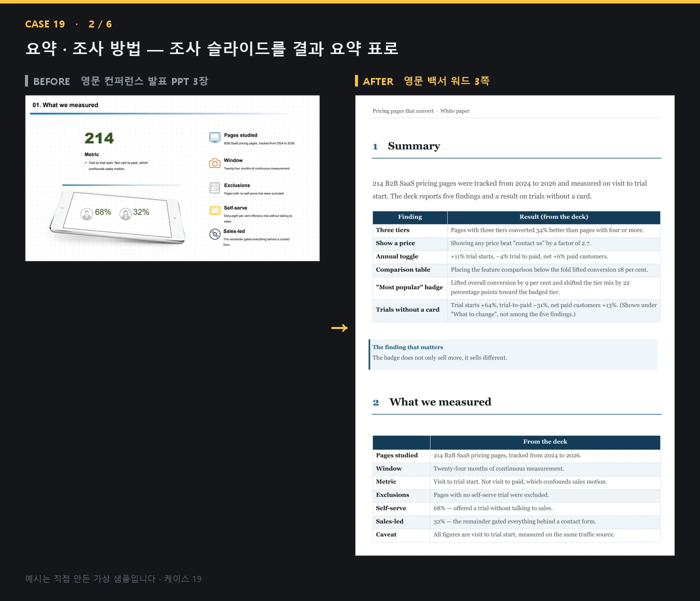This screenshot has height=601, width=700.
Task: Select the "Annual toggle" row label
Action: 397,256
